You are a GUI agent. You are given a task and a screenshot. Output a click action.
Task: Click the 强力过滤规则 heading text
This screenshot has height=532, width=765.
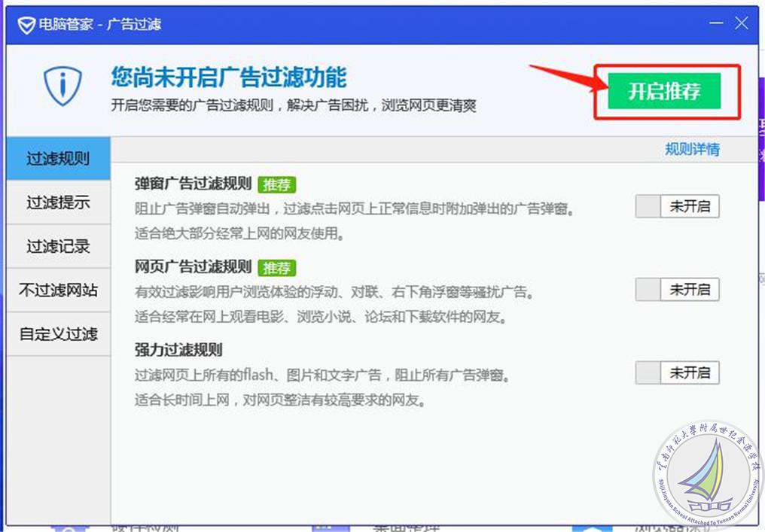(x=178, y=350)
